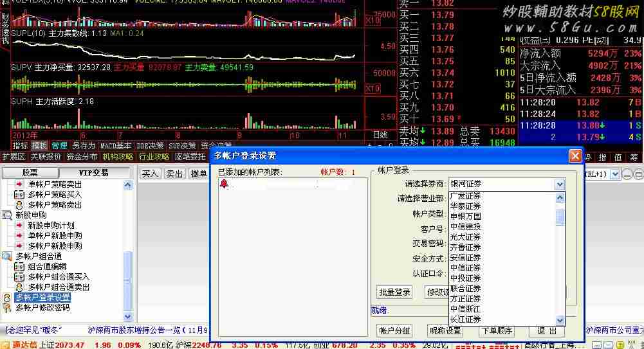Switch to the 股票 tab
This screenshot has width=644, height=349.
pos(30,173)
